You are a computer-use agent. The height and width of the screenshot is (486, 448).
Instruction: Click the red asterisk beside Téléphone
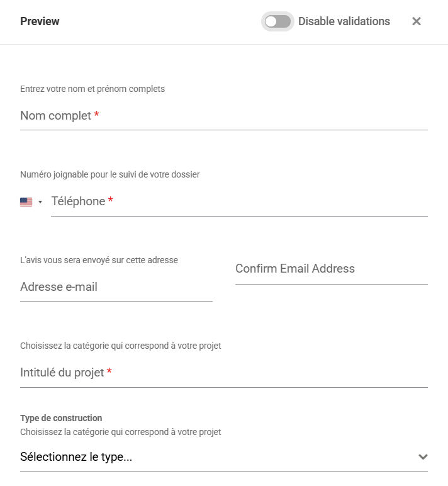coord(111,201)
